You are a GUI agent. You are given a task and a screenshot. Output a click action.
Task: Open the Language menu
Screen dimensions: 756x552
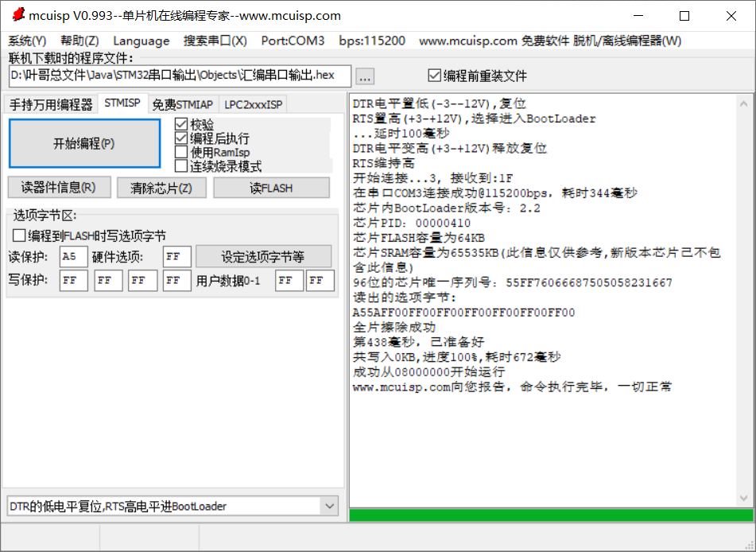coord(140,41)
